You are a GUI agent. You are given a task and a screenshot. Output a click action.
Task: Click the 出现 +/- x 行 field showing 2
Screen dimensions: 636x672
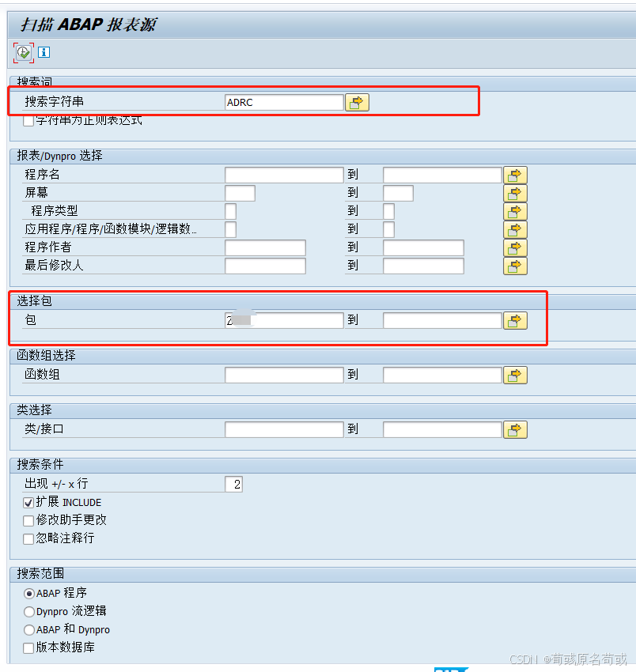coord(233,485)
